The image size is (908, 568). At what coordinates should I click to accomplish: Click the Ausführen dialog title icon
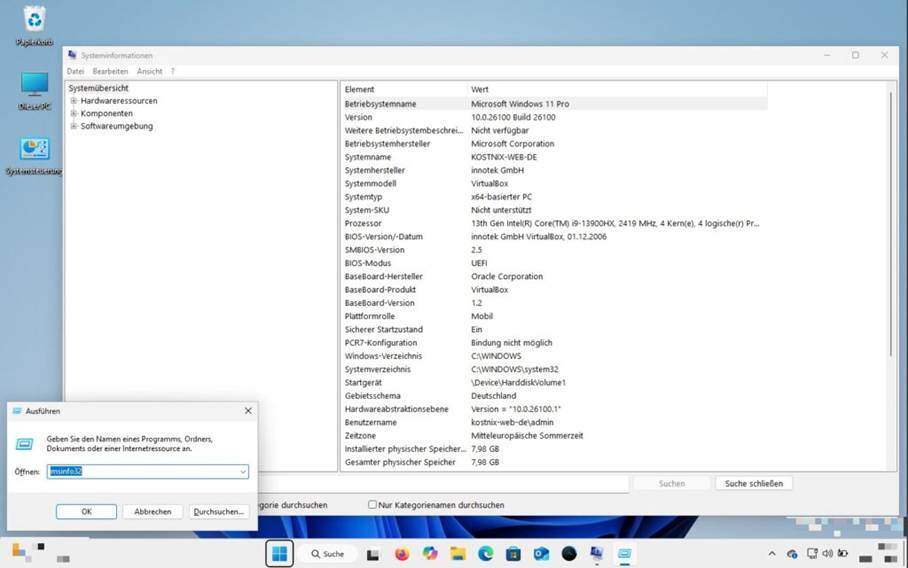coord(17,411)
